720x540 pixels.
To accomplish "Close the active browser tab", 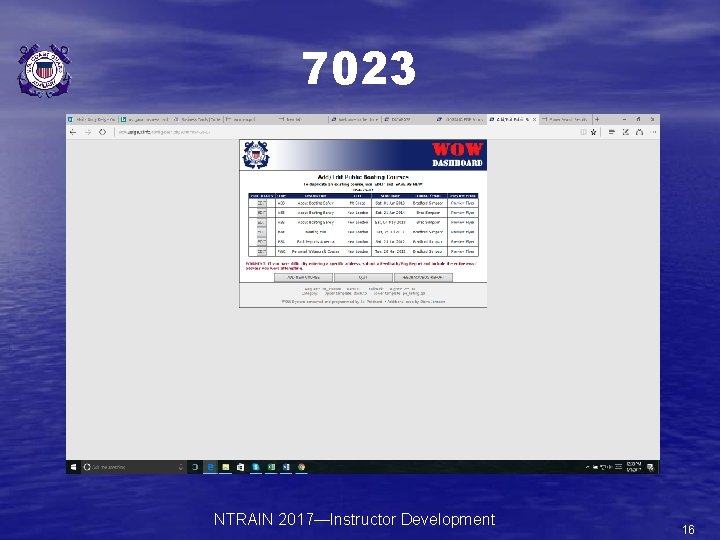I will [534, 119].
